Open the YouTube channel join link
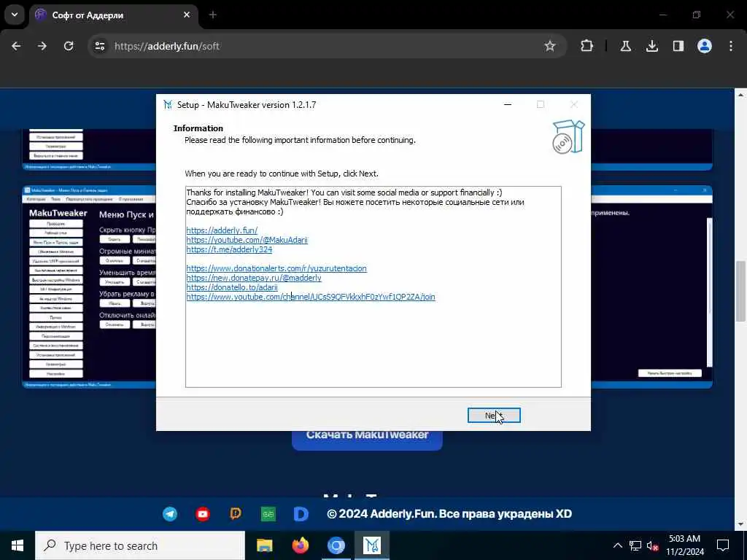Image resolution: width=747 pixels, height=560 pixels. pyautogui.click(x=311, y=297)
